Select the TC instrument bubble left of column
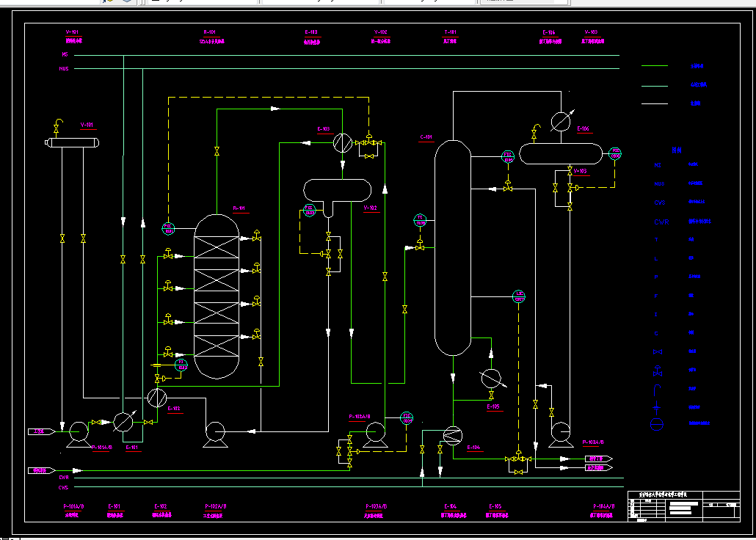This screenshot has height=540, width=756. coord(421,220)
